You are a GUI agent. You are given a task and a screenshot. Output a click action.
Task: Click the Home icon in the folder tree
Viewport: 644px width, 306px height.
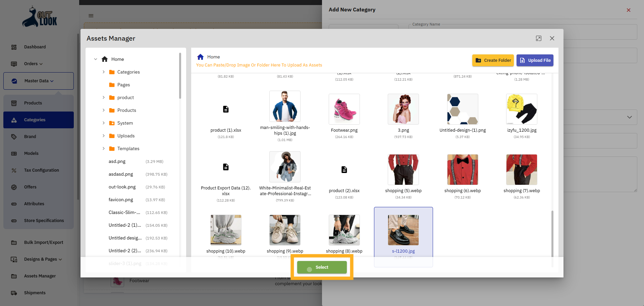click(x=105, y=59)
